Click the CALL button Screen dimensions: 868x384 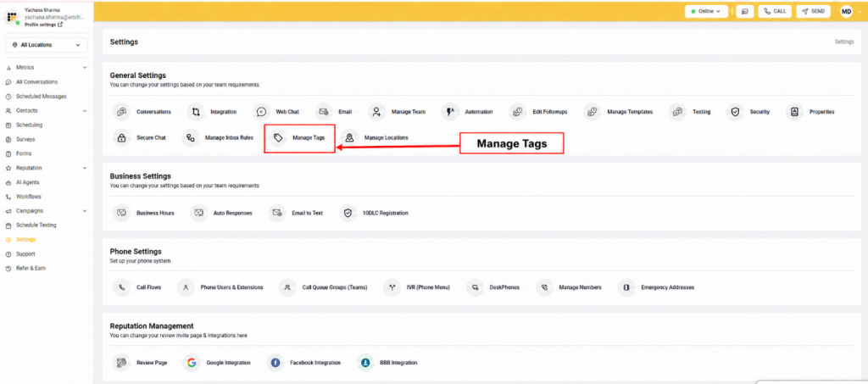click(775, 11)
